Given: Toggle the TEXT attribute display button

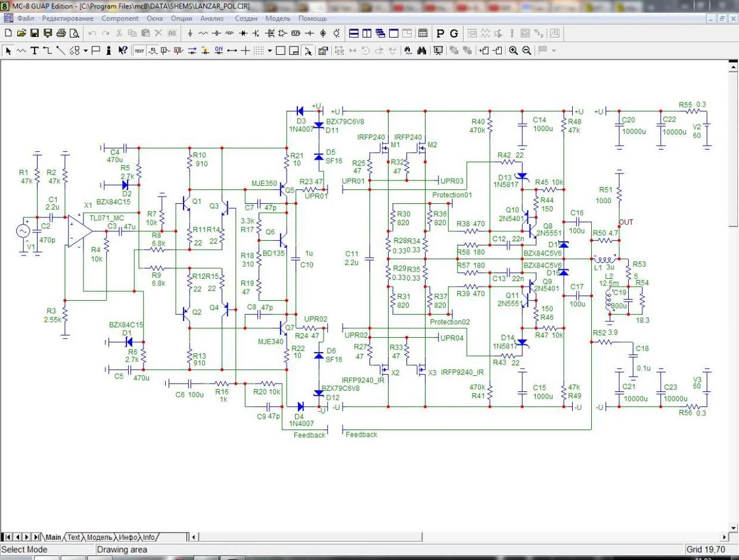Looking at the screenshot, I should (x=139, y=51).
